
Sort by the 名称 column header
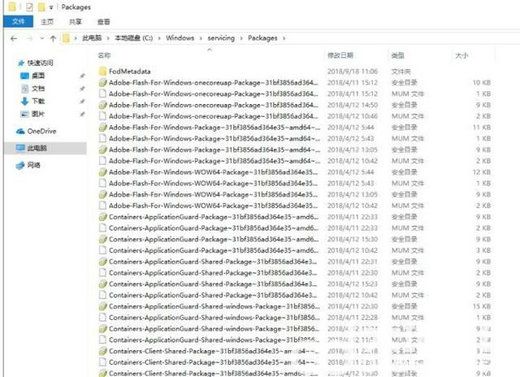coord(104,56)
